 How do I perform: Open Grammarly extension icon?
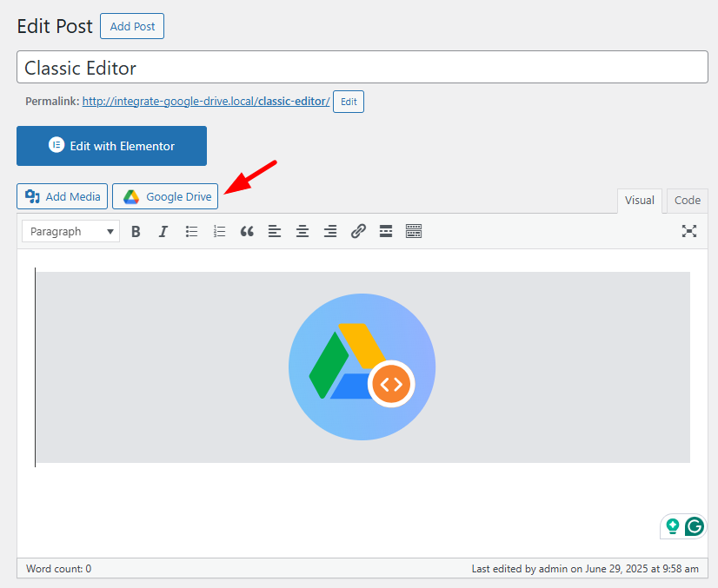click(x=695, y=526)
